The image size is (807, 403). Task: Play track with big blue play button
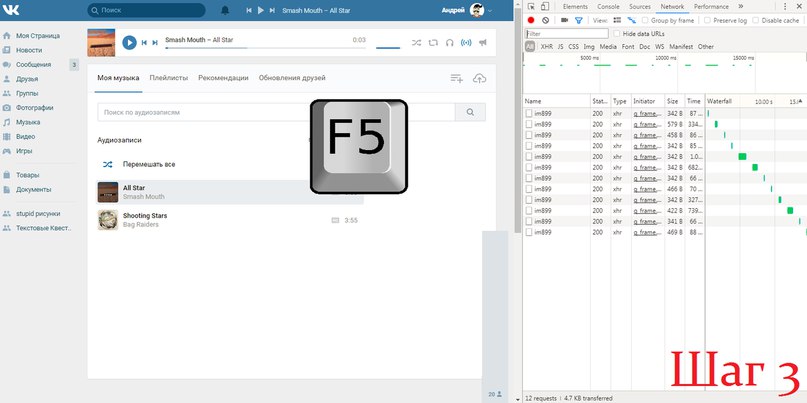tap(129, 43)
